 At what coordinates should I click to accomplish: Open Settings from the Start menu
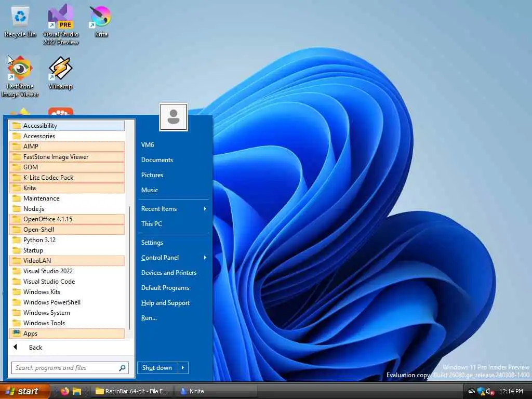pos(173,243)
